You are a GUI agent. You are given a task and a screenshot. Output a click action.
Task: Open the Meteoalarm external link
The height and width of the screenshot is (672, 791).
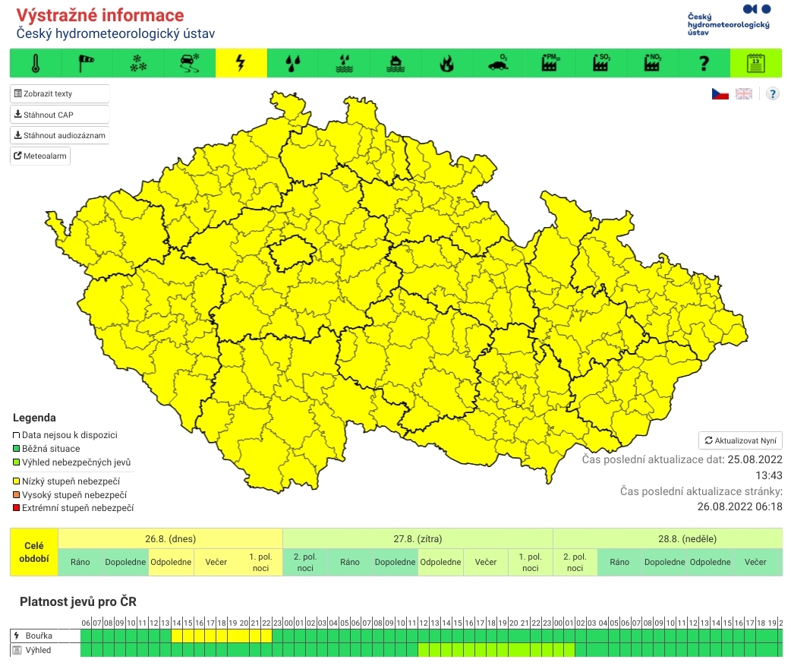tap(40, 156)
